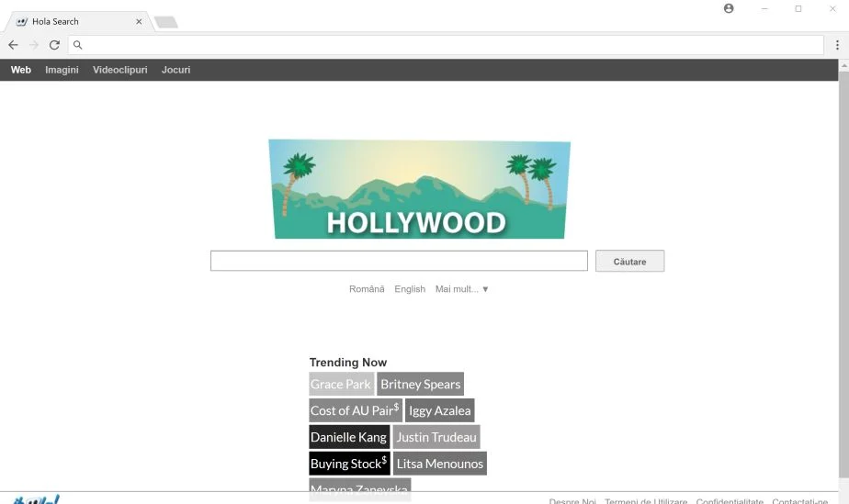Viewport: 849px width, 504px height.
Task: Switch to the Imagini search category
Action: (x=62, y=70)
